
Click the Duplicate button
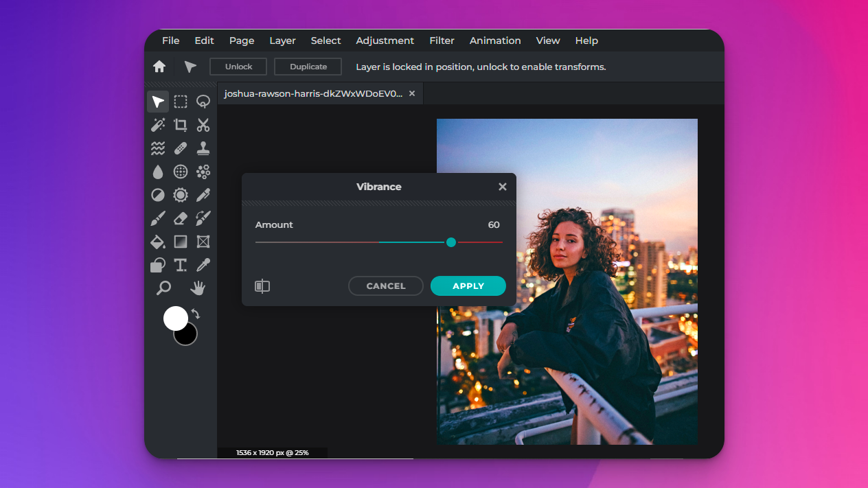point(308,67)
